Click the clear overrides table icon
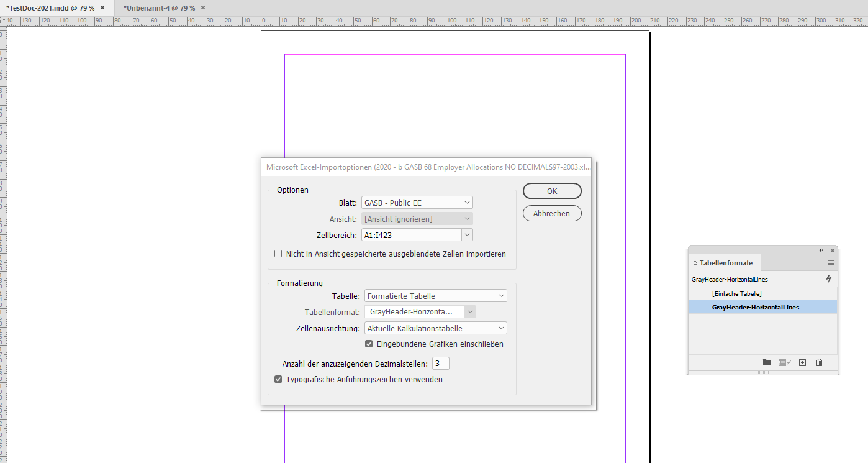868x463 pixels. tap(784, 362)
